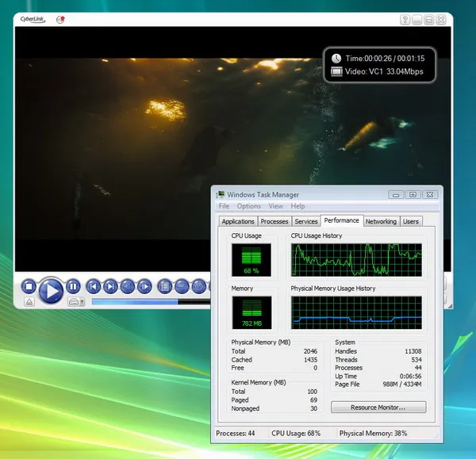Image resolution: width=476 pixels, height=459 pixels.
Task: Minimize the CyberLink player window
Action: pos(416,20)
